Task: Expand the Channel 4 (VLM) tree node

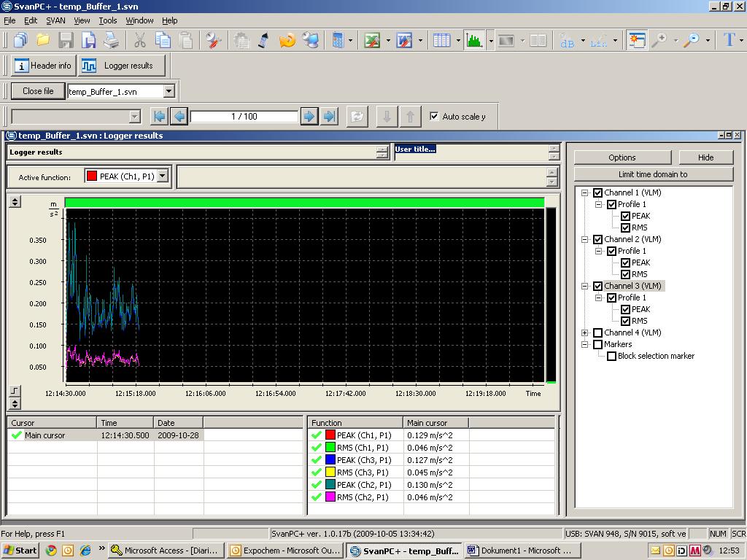Action: pos(584,332)
